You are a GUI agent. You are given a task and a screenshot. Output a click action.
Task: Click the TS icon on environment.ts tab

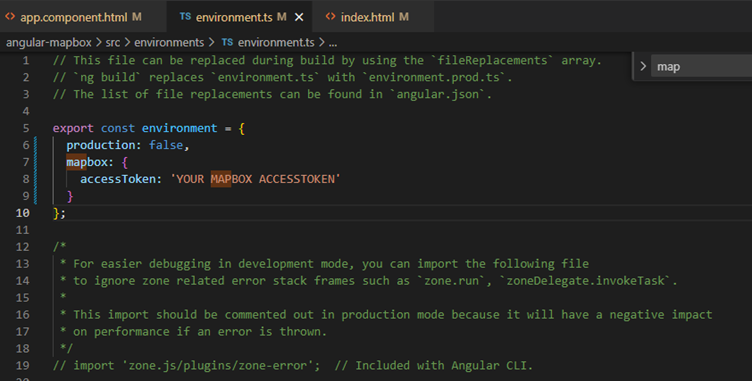[185, 17]
